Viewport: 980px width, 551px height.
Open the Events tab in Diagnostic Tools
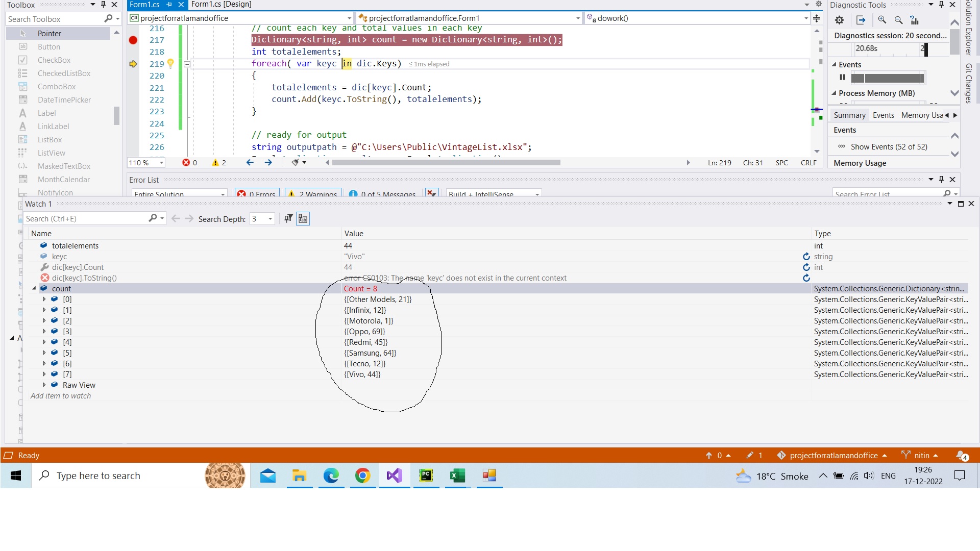click(x=883, y=115)
